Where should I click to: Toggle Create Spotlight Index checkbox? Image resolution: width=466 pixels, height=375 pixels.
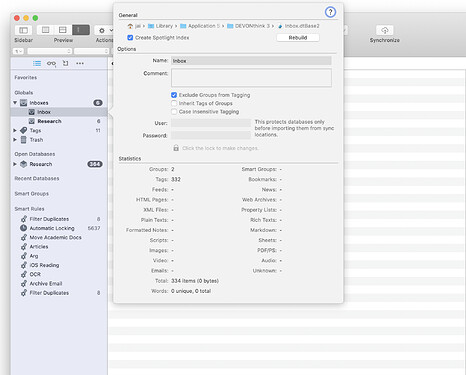tap(130, 38)
